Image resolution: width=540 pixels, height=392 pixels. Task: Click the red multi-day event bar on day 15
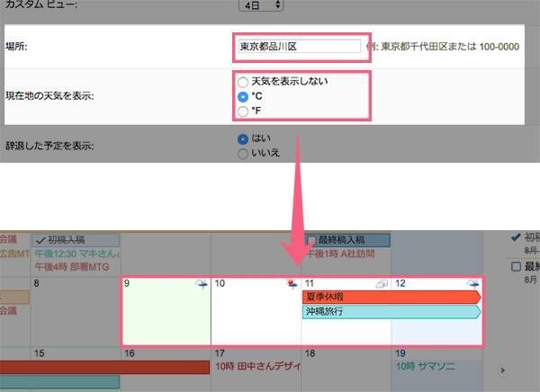click(x=104, y=367)
